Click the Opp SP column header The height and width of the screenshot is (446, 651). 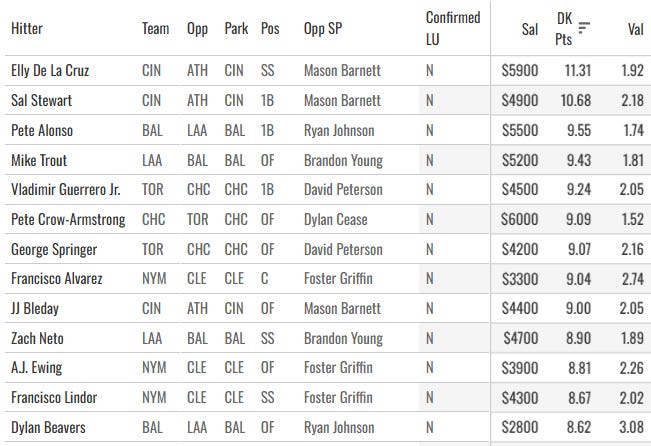click(x=323, y=29)
